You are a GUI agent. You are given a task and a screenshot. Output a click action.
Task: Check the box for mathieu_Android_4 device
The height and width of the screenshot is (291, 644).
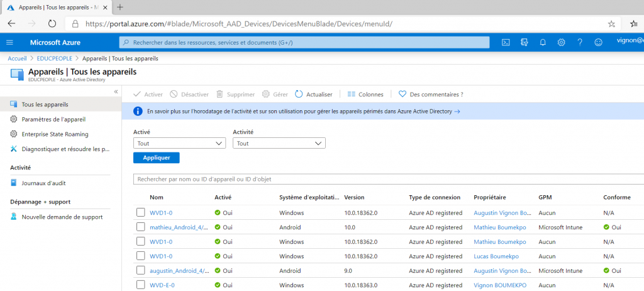pyautogui.click(x=141, y=227)
